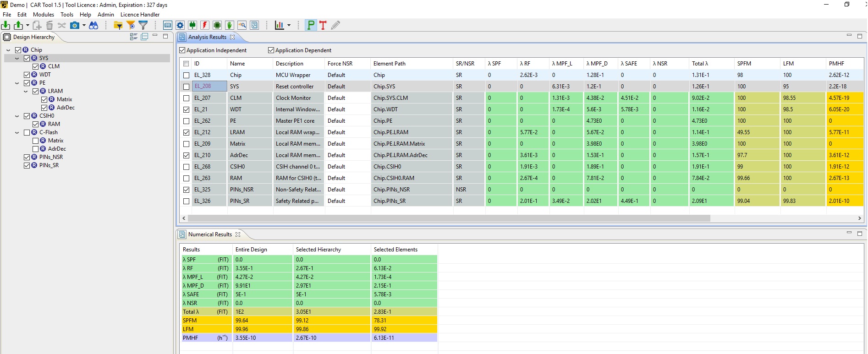Collapse the CSIH0 tree node
Image resolution: width=868 pixels, height=354 pixels.
pyautogui.click(x=17, y=116)
